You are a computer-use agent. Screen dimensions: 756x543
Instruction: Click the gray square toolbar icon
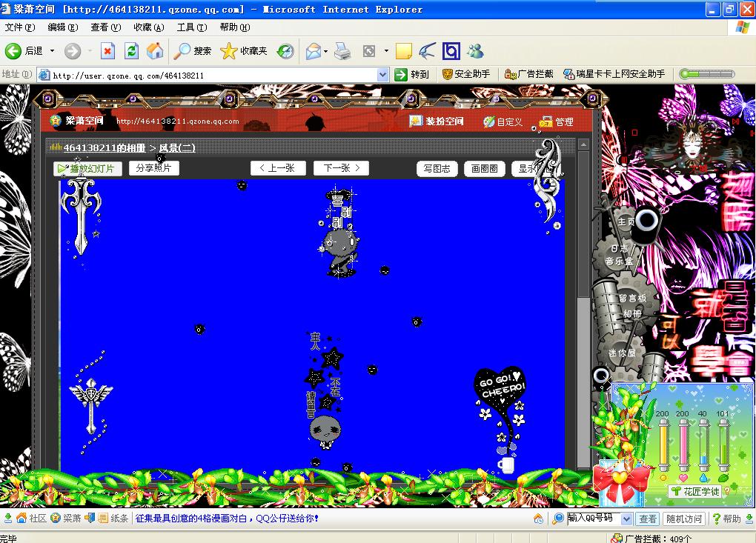(369, 50)
